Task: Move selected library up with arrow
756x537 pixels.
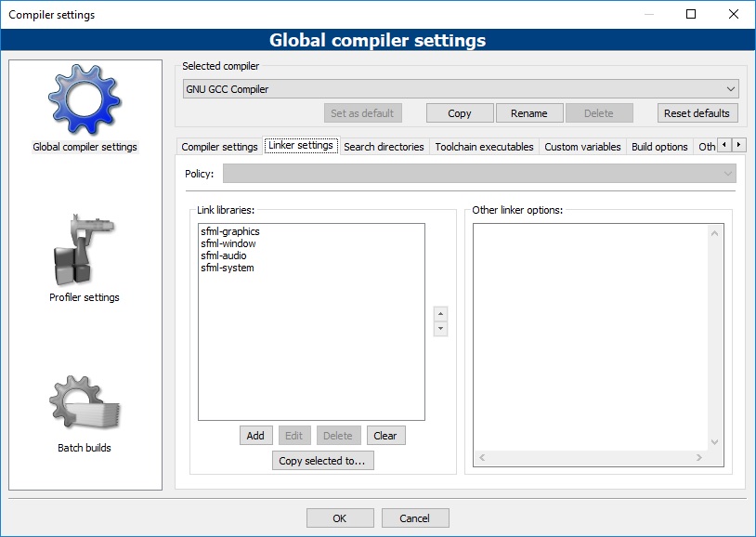Action: tap(440, 314)
